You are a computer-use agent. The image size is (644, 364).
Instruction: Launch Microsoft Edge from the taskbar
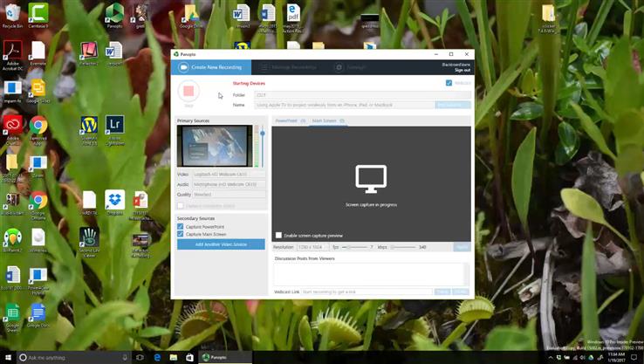(x=157, y=357)
